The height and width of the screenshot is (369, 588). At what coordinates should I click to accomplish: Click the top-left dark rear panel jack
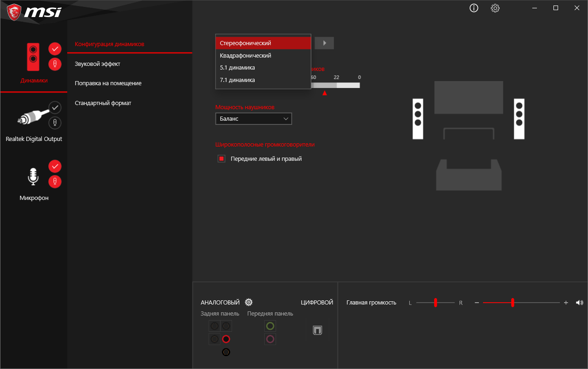click(215, 326)
